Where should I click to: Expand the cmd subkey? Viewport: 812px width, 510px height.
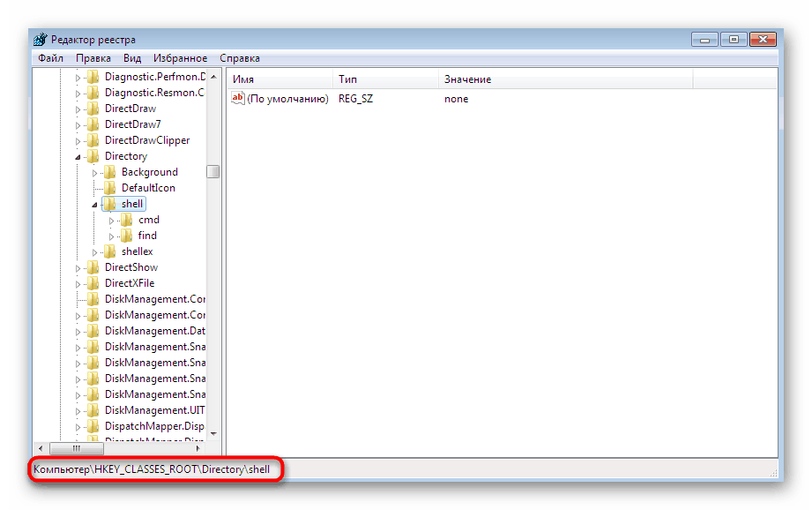click(x=111, y=221)
